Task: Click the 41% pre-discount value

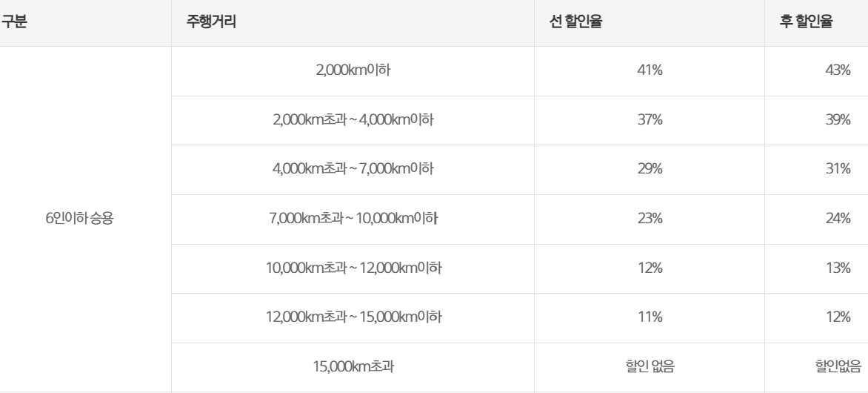Action: (650, 71)
